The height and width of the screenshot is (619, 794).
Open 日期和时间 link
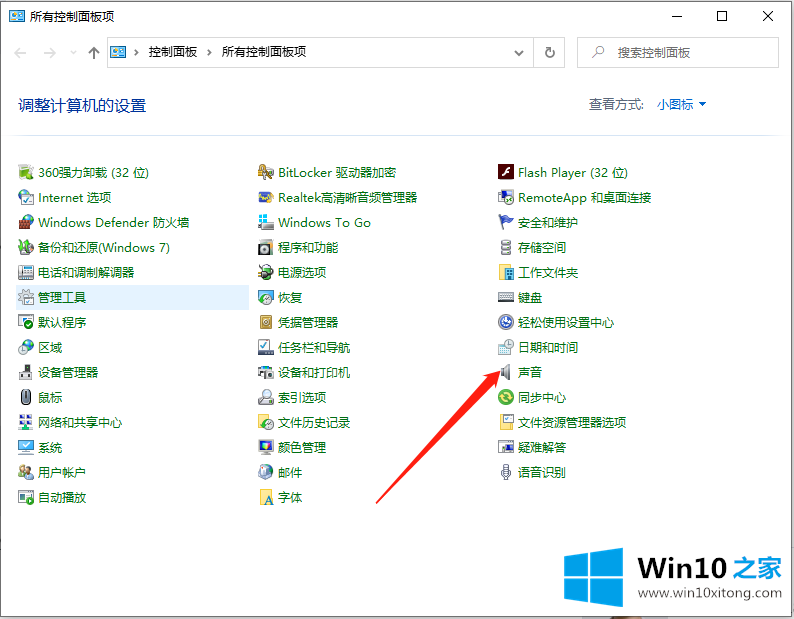[x=548, y=347]
